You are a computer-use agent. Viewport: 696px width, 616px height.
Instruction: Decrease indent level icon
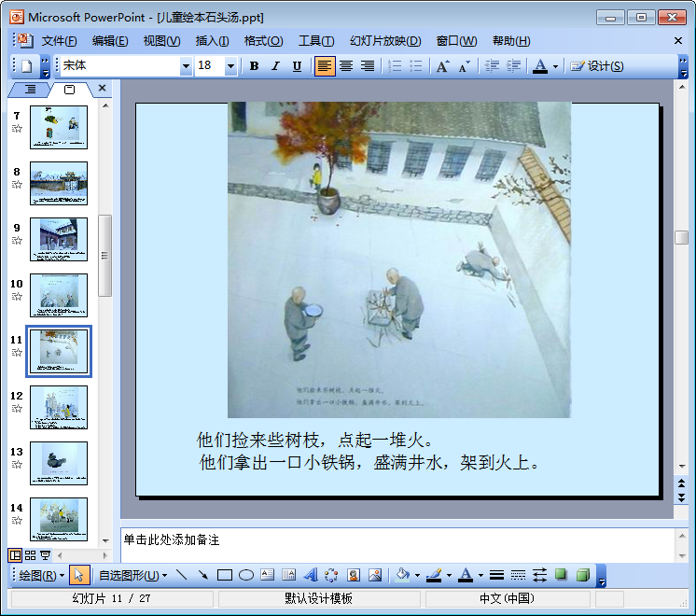492,66
